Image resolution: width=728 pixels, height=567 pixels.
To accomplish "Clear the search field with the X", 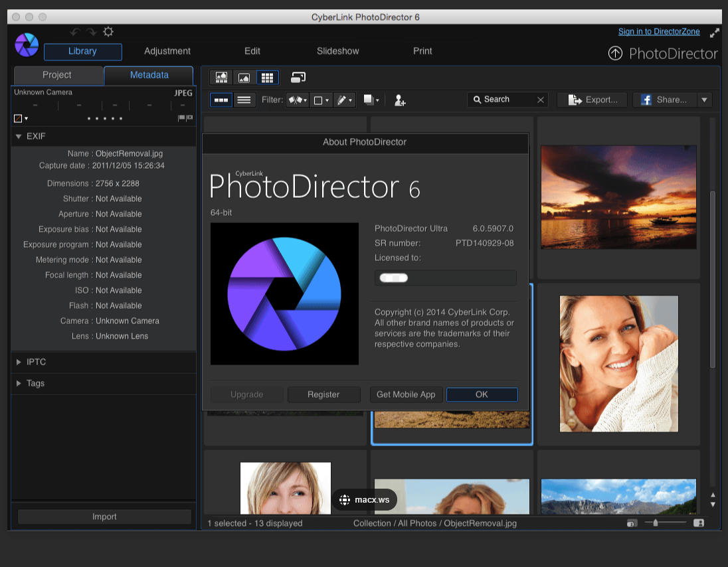I will coord(541,100).
